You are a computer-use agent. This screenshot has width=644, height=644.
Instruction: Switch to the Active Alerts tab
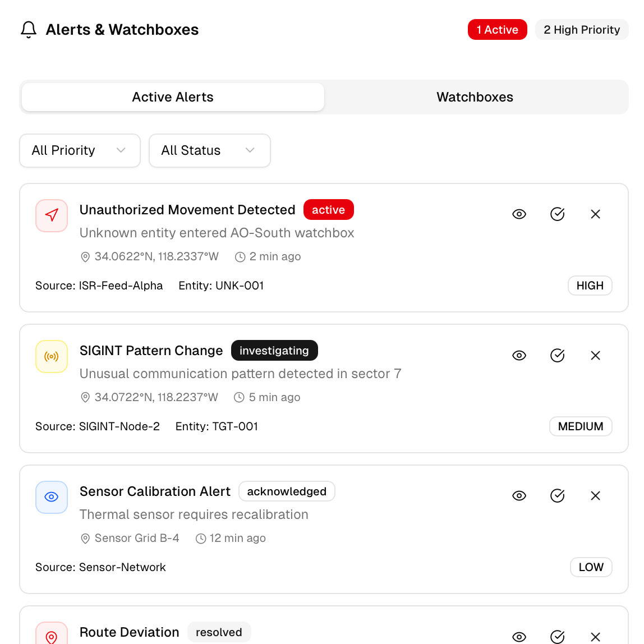coord(173,97)
